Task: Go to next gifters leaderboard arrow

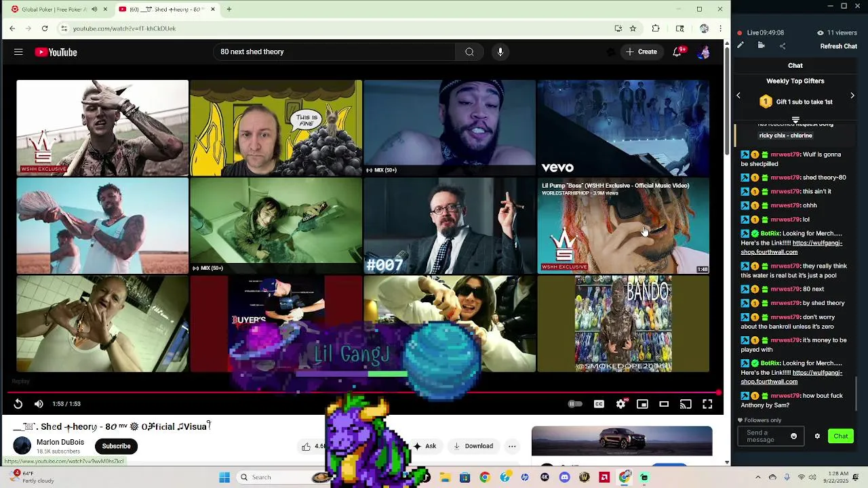Action: [x=852, y=96]
